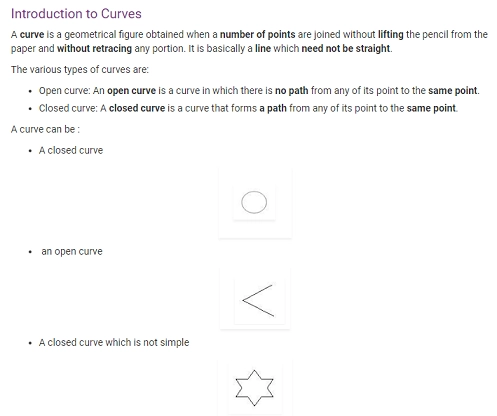The width and height of the screenshot is (497, 416).
Task: Click the bold 'closed curve' term
Action: [x=137, y=108]
